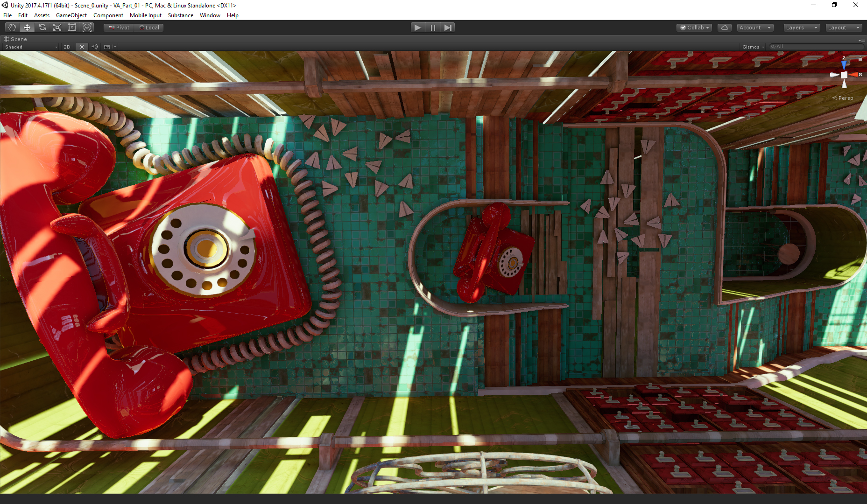Restore down the Unity window

pyautogui.click(x=834, y=5)
